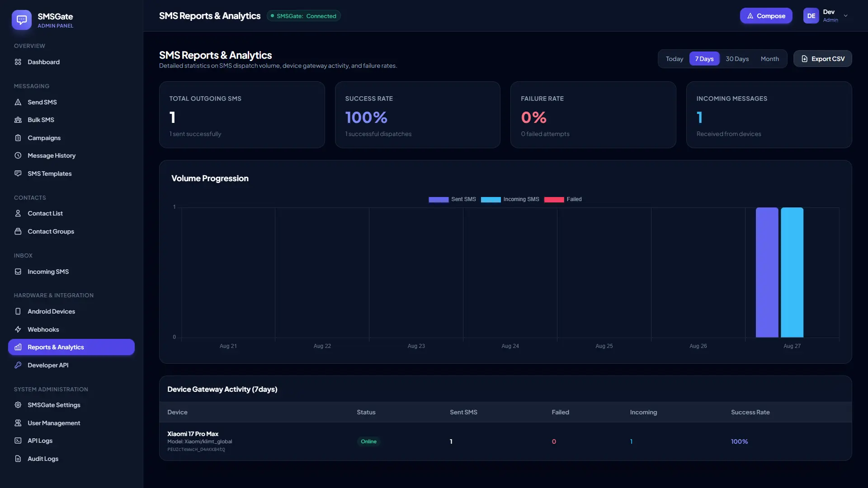
Task: Open the Xiaomi 17 Pro Max device row
Action: [x=505, y=441]
